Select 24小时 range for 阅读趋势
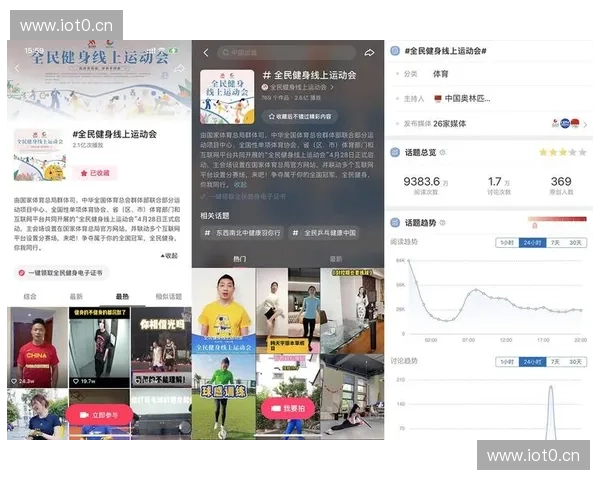The width and height of the screenshot is (600, 480). [532, 243]
